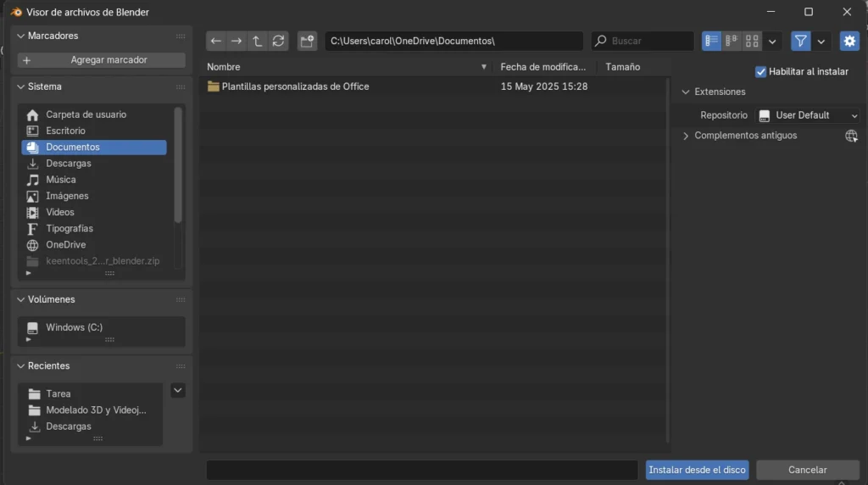Toggle the options gear panel
868x485 pixels.
[849, 41]
